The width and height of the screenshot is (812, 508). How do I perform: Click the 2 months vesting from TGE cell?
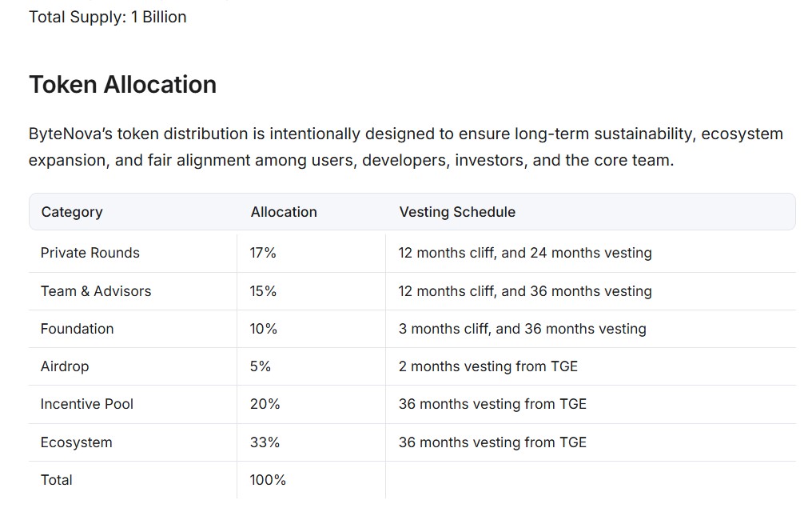click(x=488, y=366)
